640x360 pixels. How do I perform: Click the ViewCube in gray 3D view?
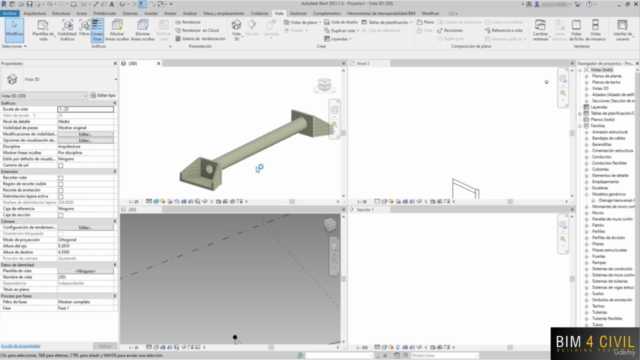330,224
